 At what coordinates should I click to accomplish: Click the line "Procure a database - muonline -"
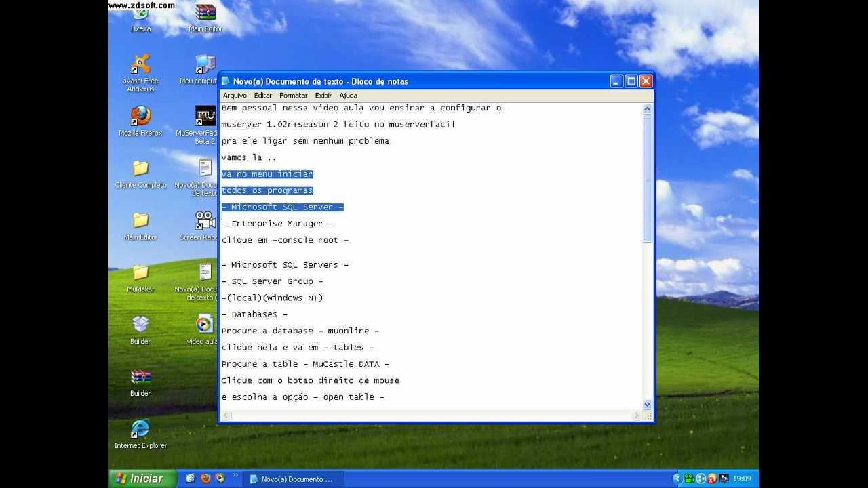[x=300, y=331]
